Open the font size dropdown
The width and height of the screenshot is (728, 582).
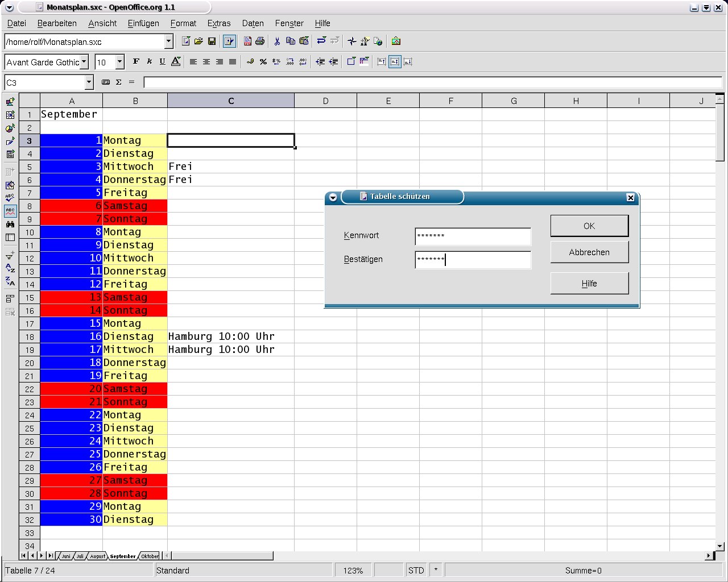(119, 62)
